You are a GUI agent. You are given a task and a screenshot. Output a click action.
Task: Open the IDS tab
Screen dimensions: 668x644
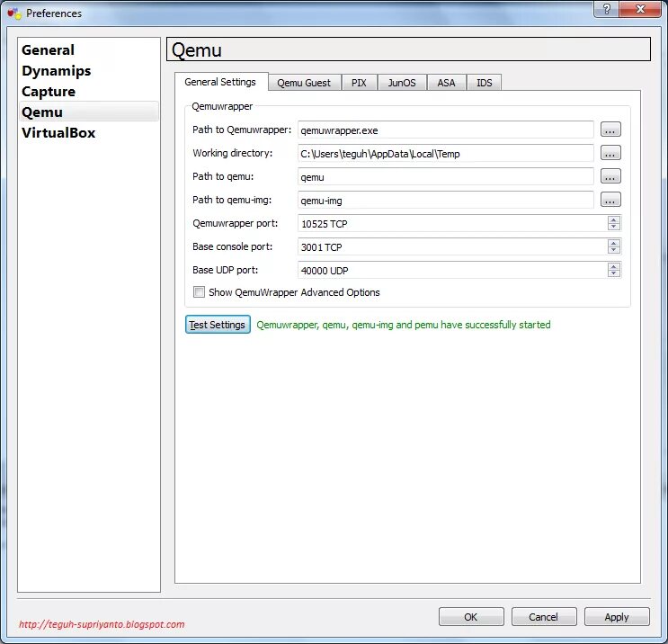coord(484,83)
